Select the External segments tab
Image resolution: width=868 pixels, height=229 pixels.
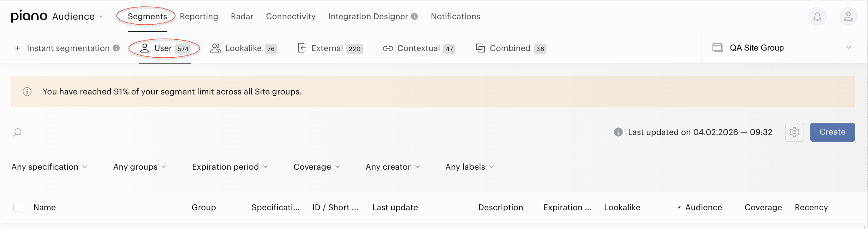tap(330, 48)
